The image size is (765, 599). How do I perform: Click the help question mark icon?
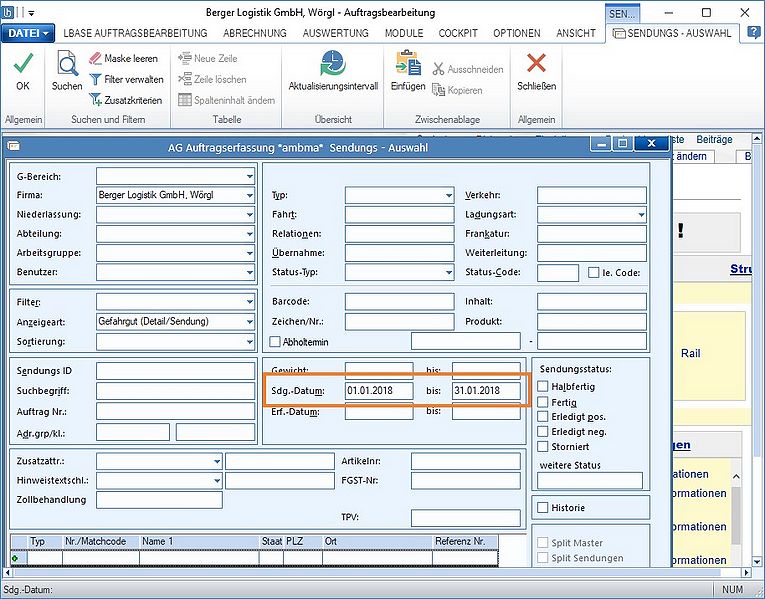click(755, 33)
